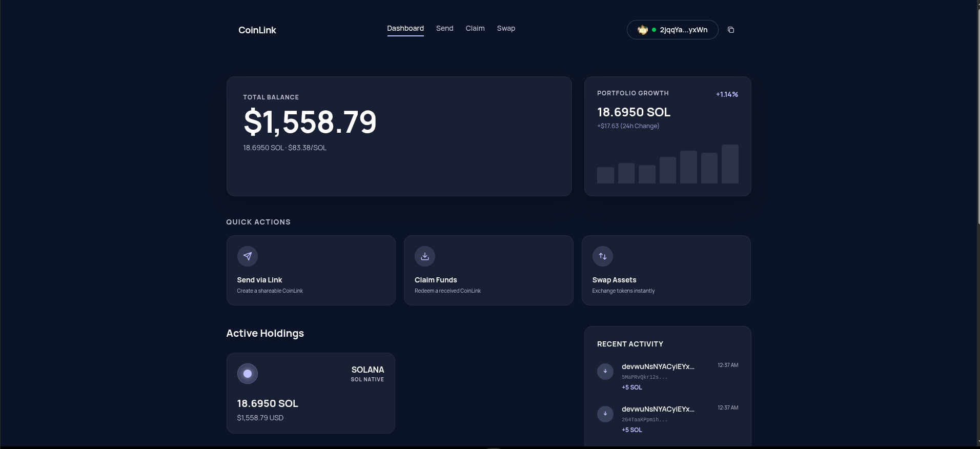The height and width of the screenshot is (449, 980).
Task: Open the Dashboard tab
Action: [405, 29]
